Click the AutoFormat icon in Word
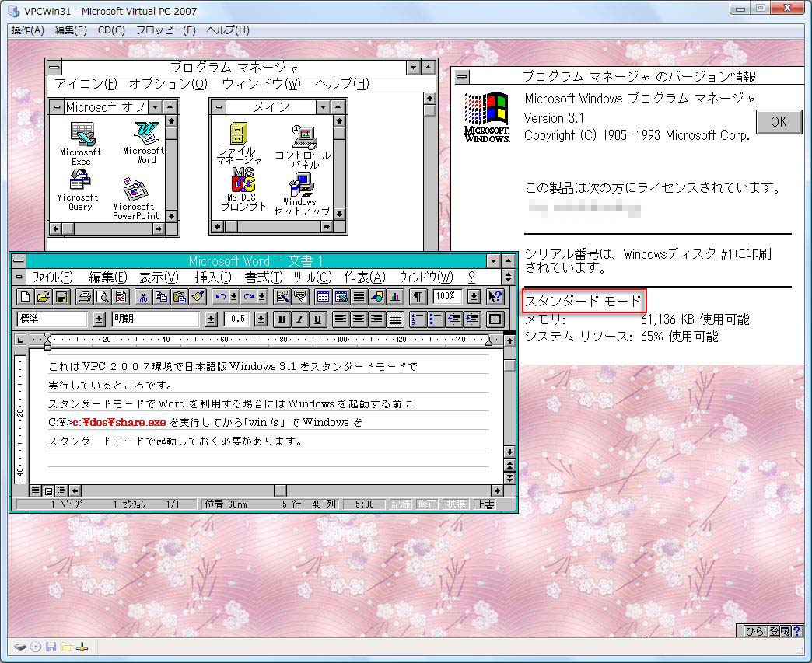The image size is (812, 663). point(282,297)
